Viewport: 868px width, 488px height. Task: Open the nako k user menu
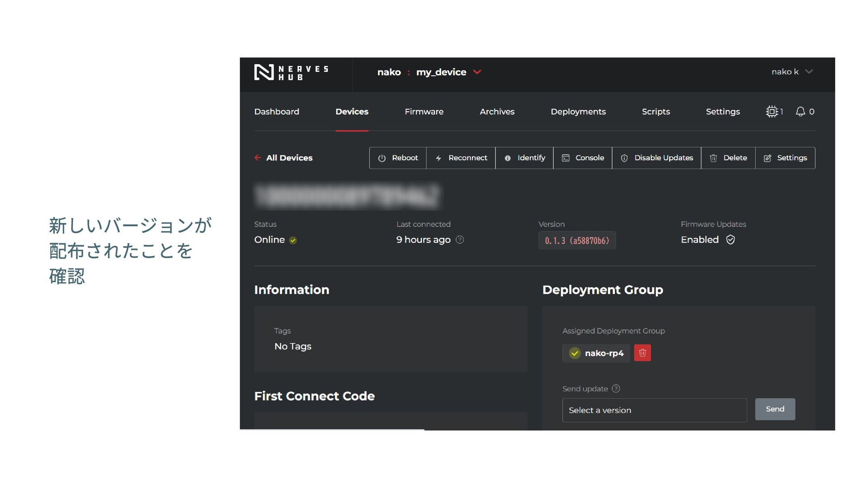792,72
